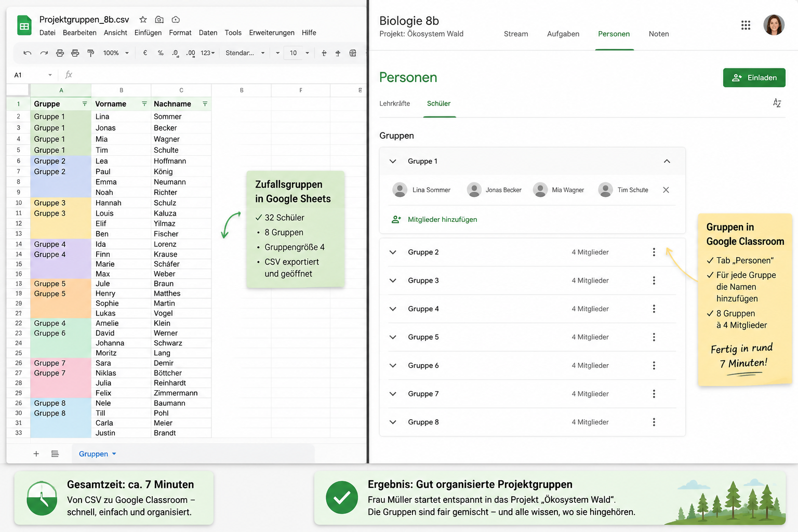
Task: Select cell with Nachname 'Brandt'
Action: (181, 433)
